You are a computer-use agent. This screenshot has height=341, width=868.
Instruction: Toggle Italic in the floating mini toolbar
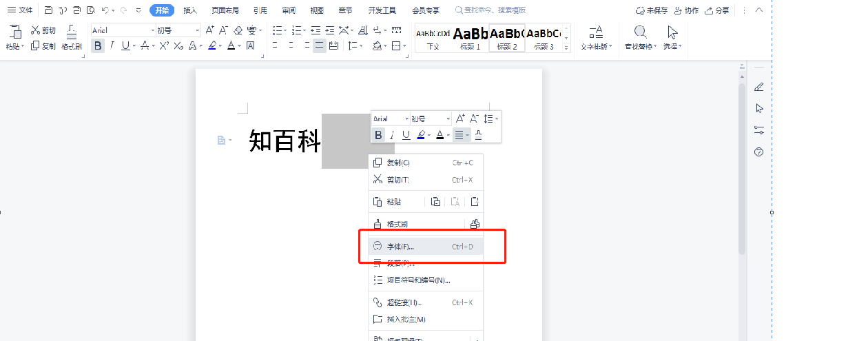392,135
